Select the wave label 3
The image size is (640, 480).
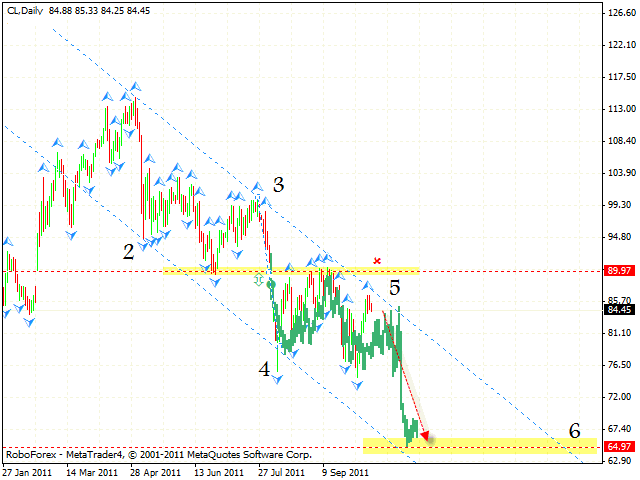[x=278, y=184]
